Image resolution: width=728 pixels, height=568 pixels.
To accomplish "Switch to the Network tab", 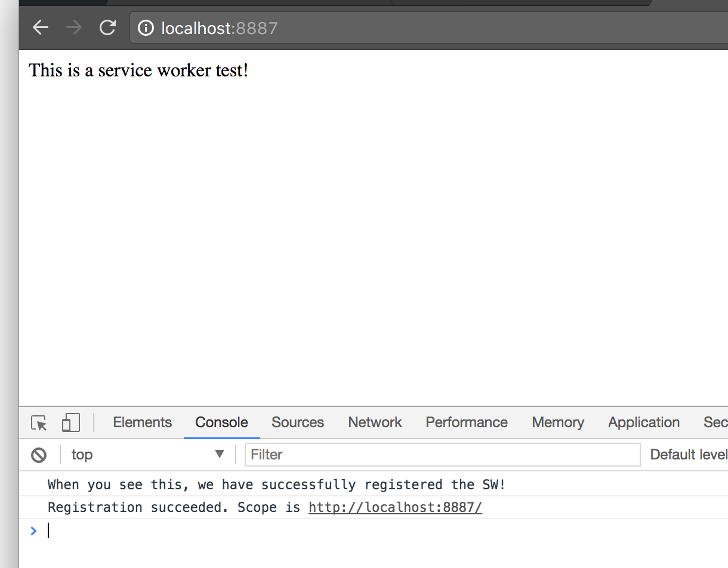I will [375, 422].
